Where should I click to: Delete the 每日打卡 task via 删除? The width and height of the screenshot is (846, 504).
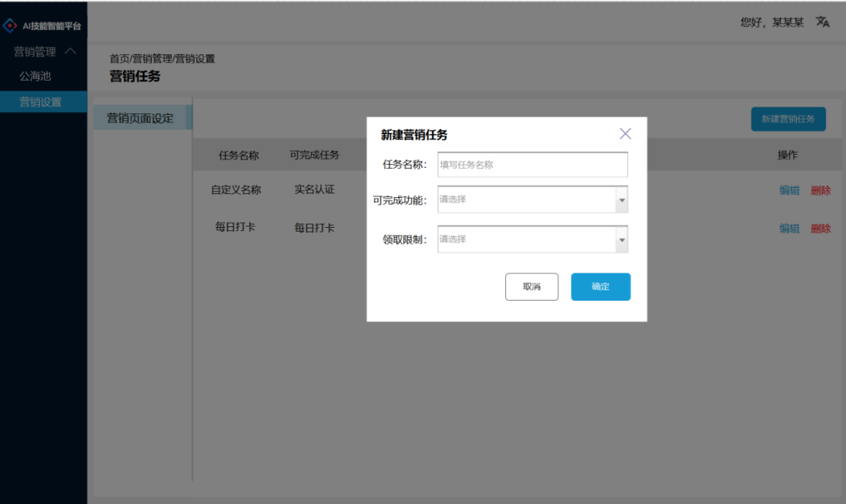click(821, 228)
